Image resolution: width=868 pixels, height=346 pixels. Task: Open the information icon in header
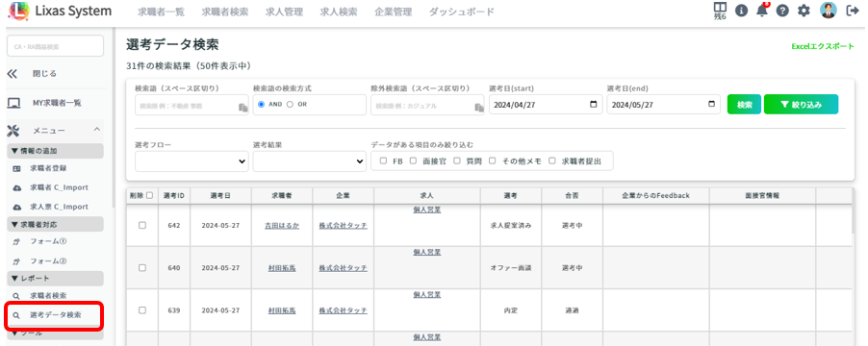pos(741,11)
